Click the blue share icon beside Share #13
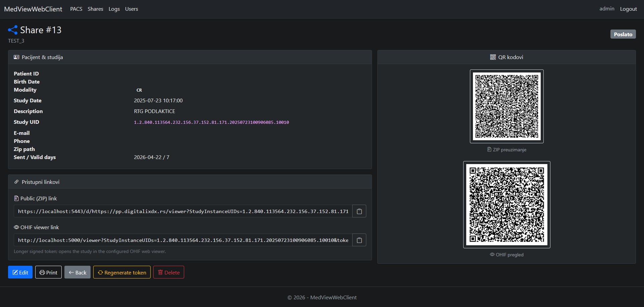The width and height of the screenshot is (644, 307). pyautogui.click(x=13, y=30)
